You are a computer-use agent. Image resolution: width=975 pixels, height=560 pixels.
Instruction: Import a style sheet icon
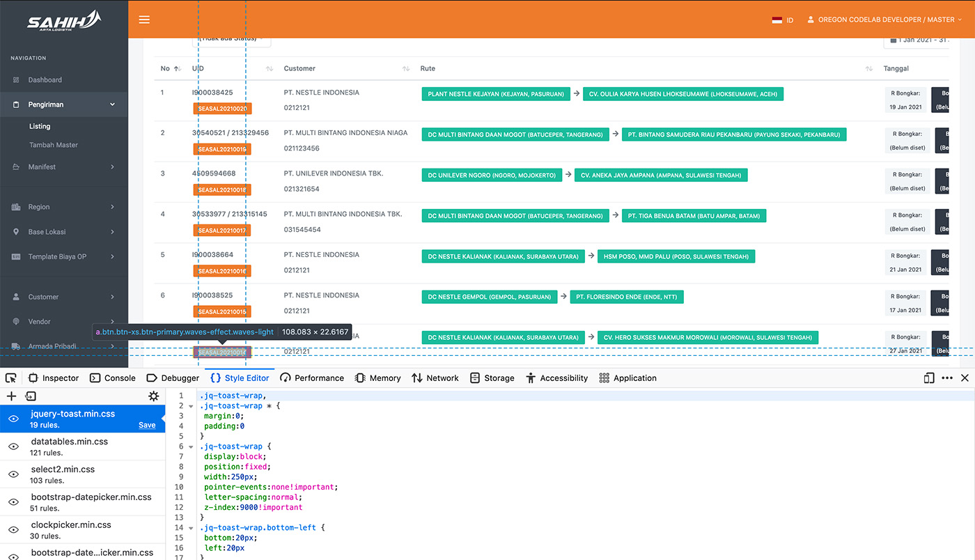(31, 396)
